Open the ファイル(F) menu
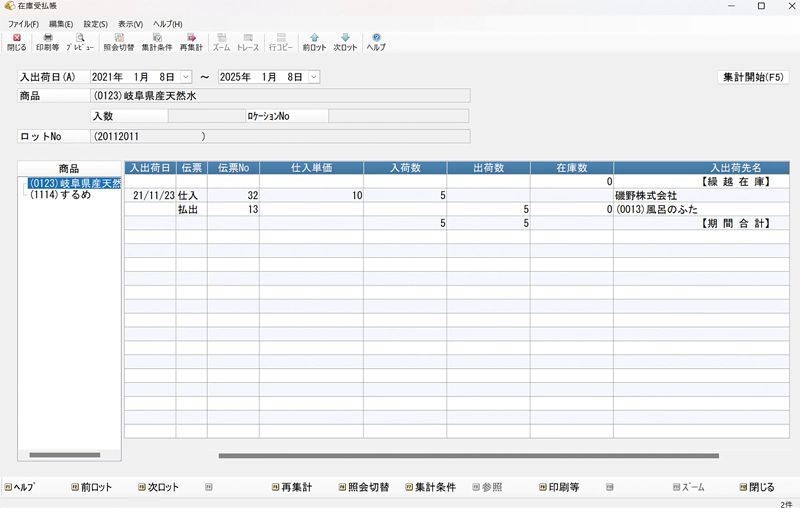 [23, 23]
